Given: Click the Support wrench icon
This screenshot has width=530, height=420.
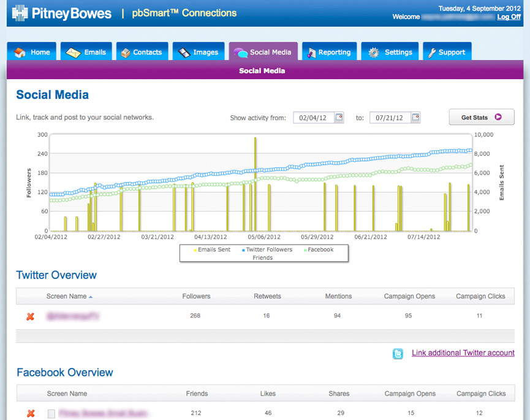Looking at the screenshot, I should (431, 53).
